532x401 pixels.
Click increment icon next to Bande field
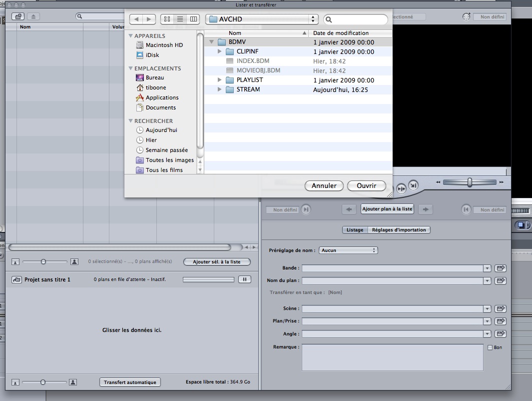pos(500,268)
